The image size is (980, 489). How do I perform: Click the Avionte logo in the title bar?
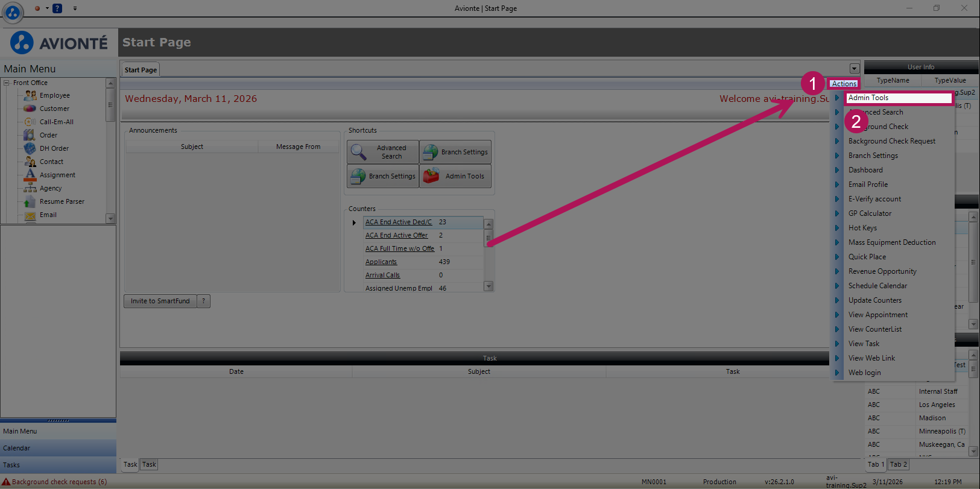(x=13, y=11)
